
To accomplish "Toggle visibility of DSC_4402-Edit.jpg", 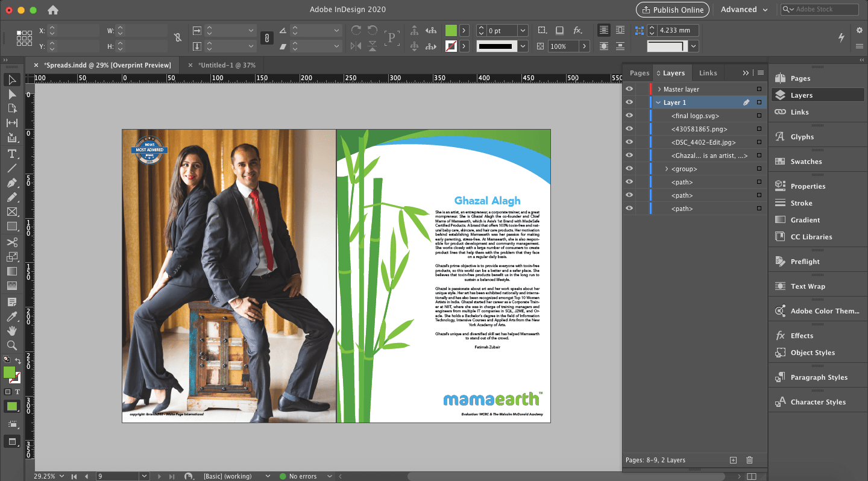I will click(629, 142).
